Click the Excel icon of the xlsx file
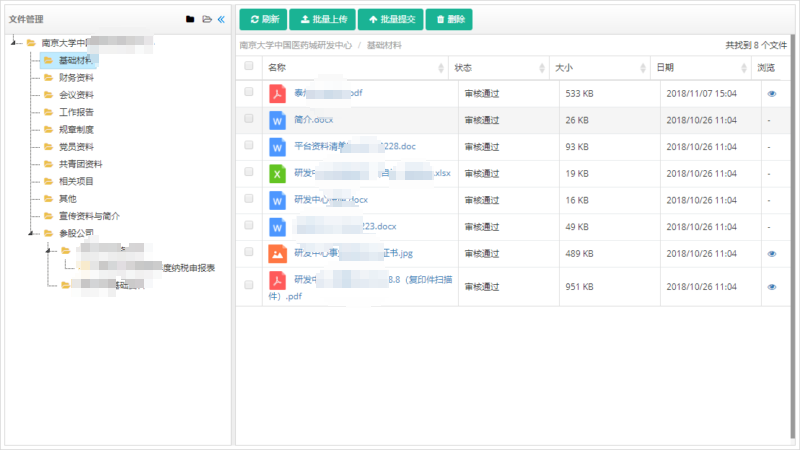800x450 pixels. 278,172
